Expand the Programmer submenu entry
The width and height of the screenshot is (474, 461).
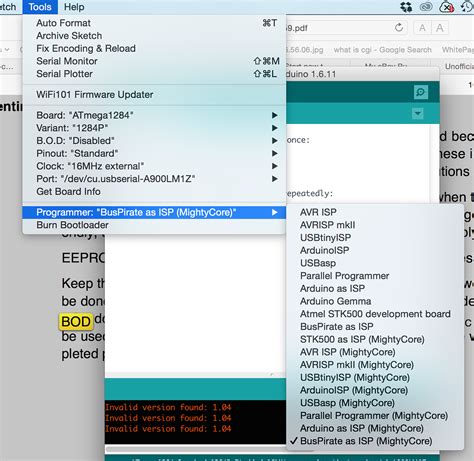click(x=154, y=212)
